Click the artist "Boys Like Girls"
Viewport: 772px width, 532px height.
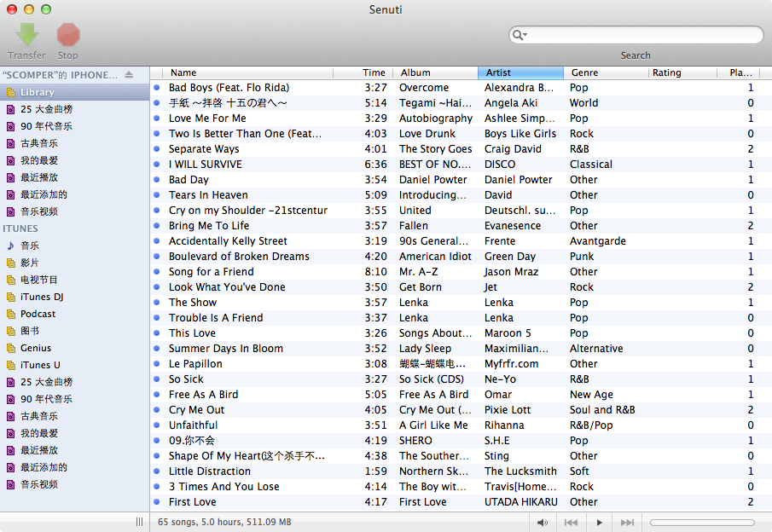tap(520, 134)
